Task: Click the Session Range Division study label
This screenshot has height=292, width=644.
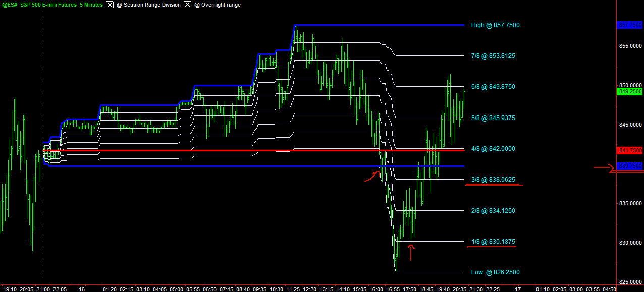Action: [x=148, y=5]
